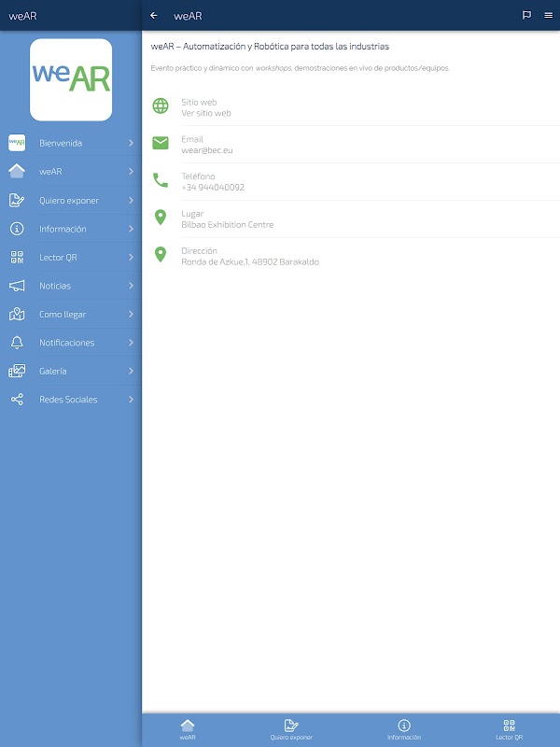Click the Bienvenida weAR thumbnail icon

pos(17,143)
